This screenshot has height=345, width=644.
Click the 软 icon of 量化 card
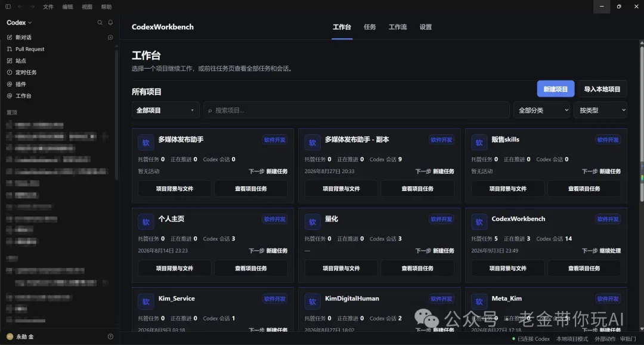click(x=312, y=222)
